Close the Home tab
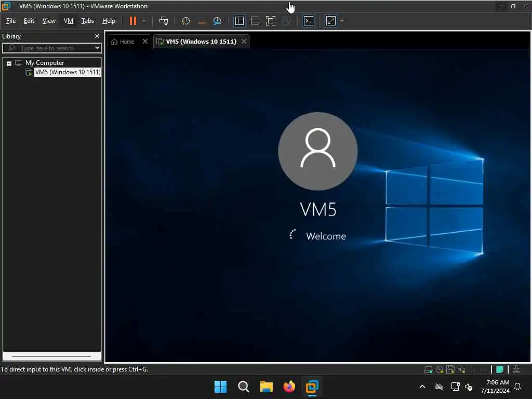Image resolution: width=532 pixels, height=399 pixels. (x=145, y=42)
